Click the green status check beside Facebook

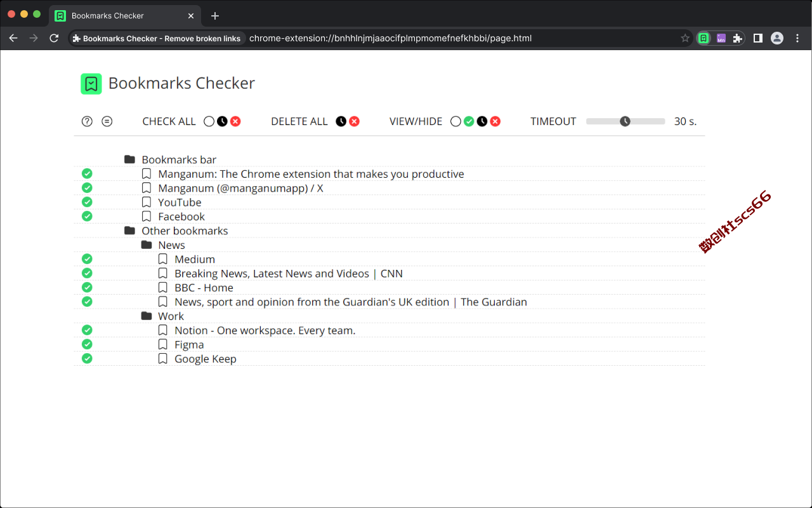pyautogui.click(x=87, y=216)
